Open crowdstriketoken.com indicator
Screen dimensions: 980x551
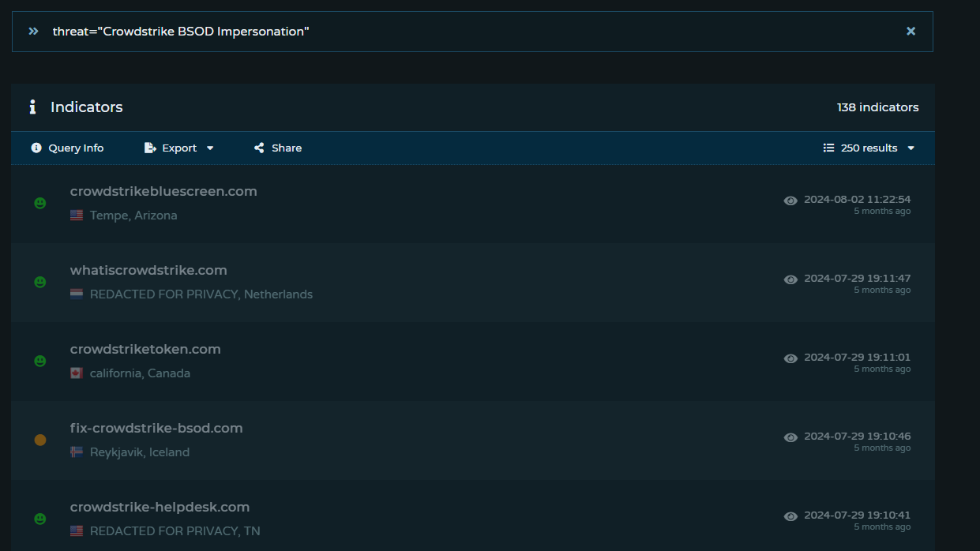click(x=145, y=349)
